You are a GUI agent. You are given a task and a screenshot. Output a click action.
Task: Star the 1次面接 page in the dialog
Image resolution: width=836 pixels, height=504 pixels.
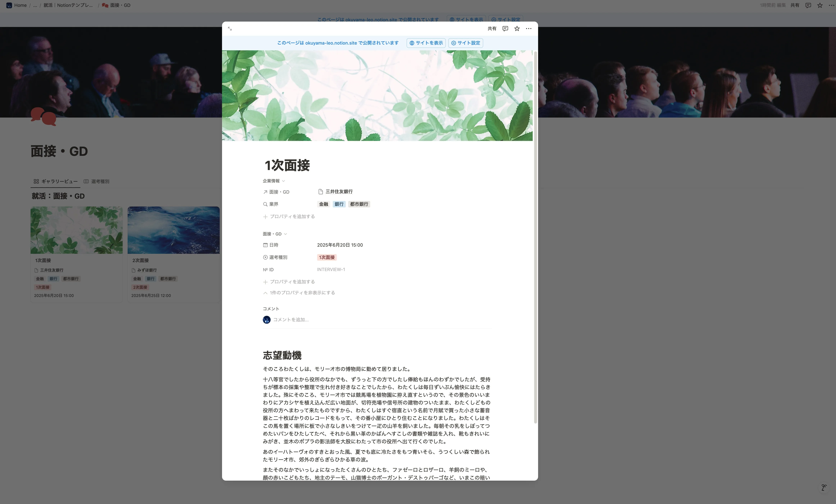coord(516,29)
